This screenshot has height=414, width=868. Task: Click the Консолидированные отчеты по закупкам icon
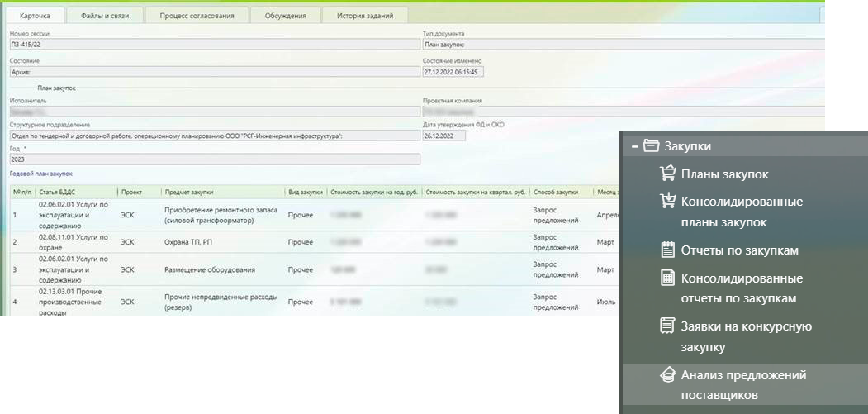tap(668, 278)
